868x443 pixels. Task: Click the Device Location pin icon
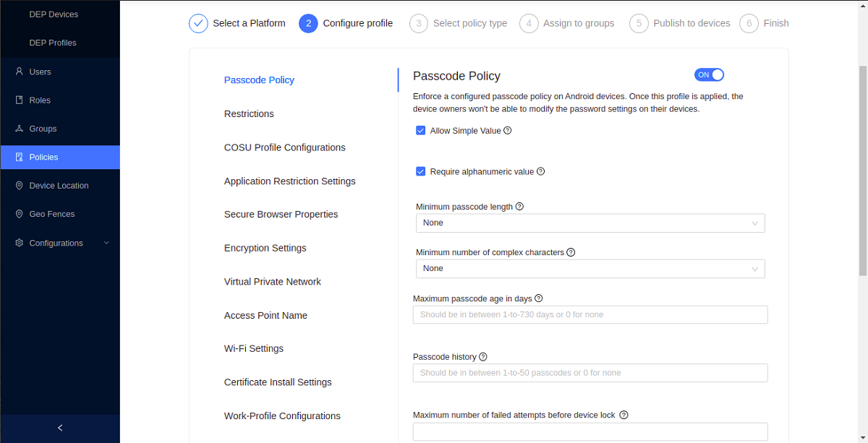coord(20,186)
